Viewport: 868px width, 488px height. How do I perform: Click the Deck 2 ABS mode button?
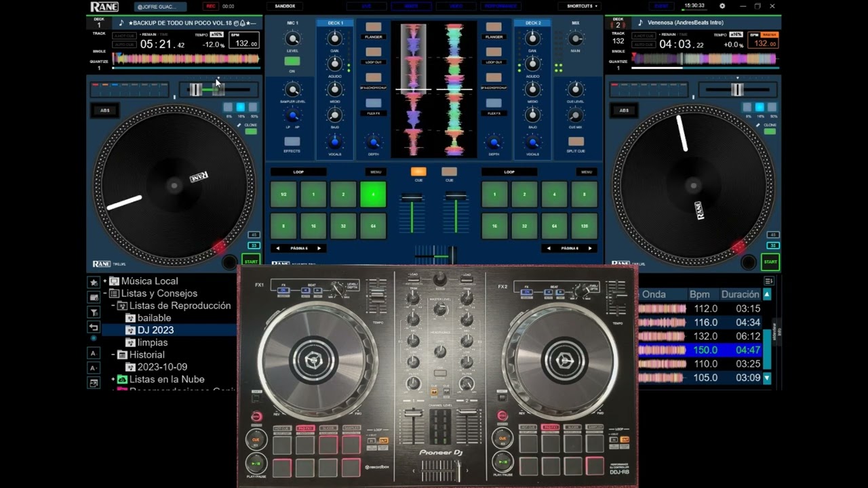coord(624,110)
